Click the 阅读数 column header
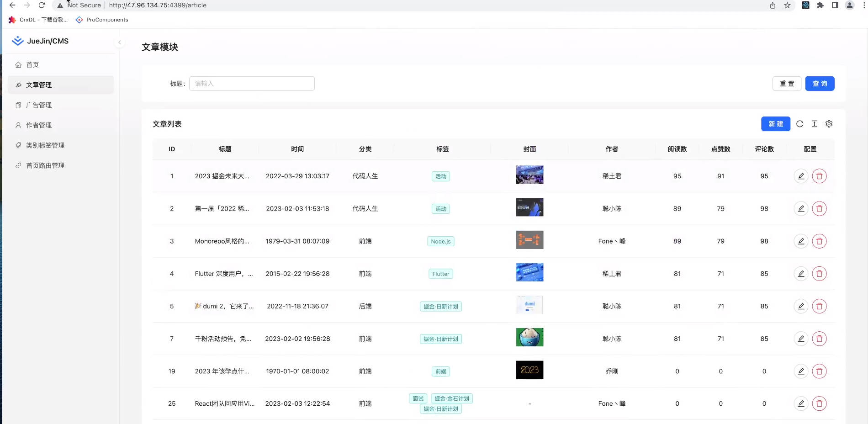Viewport: 868px width, 424px height. coord(677,149)
